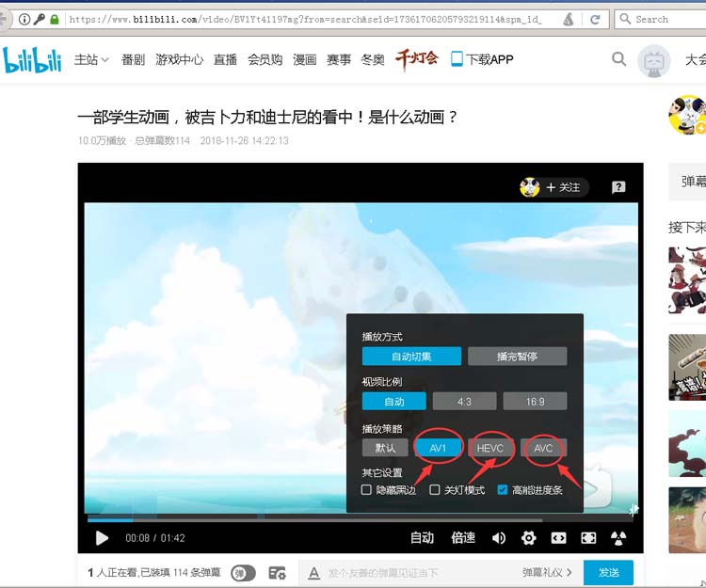Click the site search magnifier icon
This screenshot has height=588, width=706.
point(618,59)
